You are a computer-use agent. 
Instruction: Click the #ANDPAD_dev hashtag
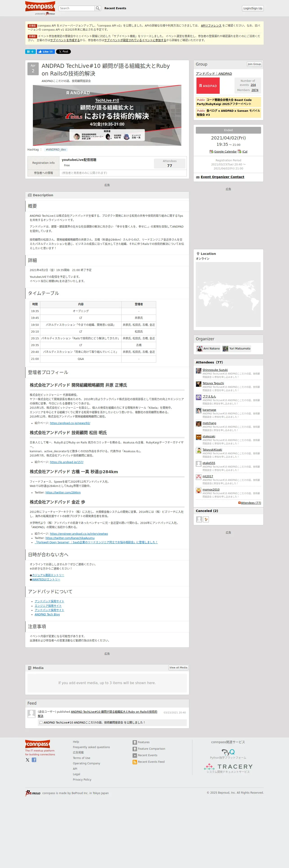tap(56, 150)
